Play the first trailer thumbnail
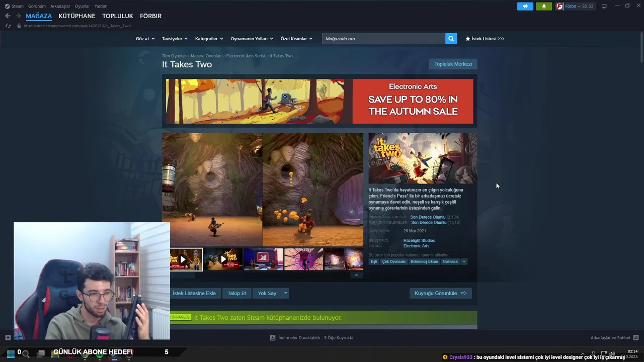The width and height of the screenshot is (644, 362). click(183, 259)
